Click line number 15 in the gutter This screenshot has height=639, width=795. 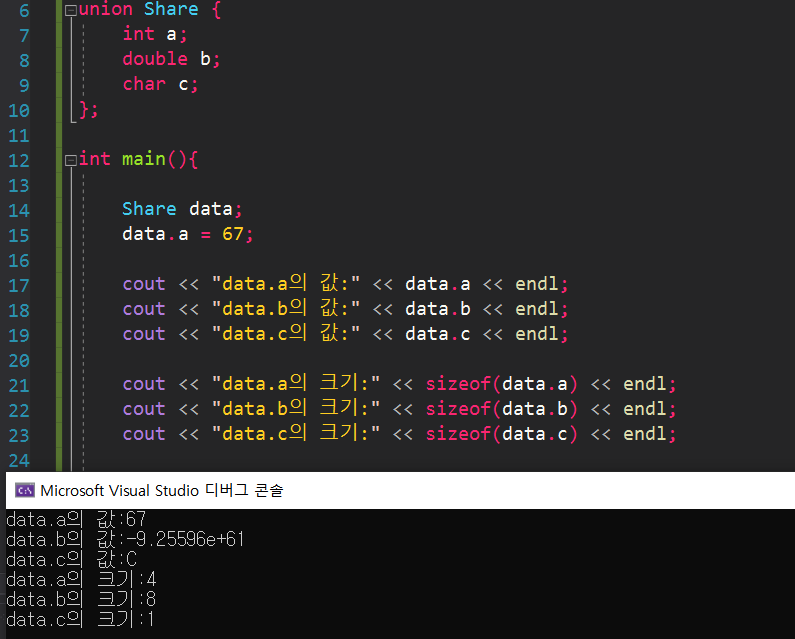(x=19, y=236)
